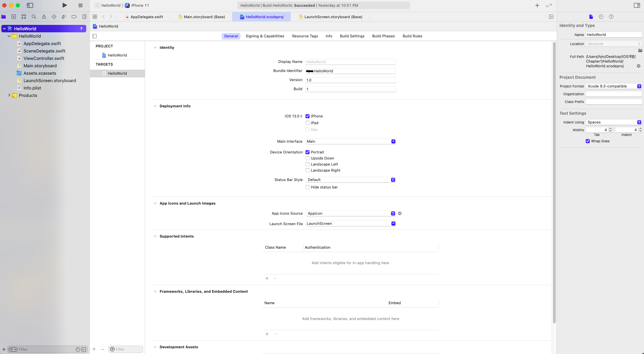The width and height of the screenshot is (644, 354).
Task: Collapse the Supported Intents section
Action: (155, 236)
